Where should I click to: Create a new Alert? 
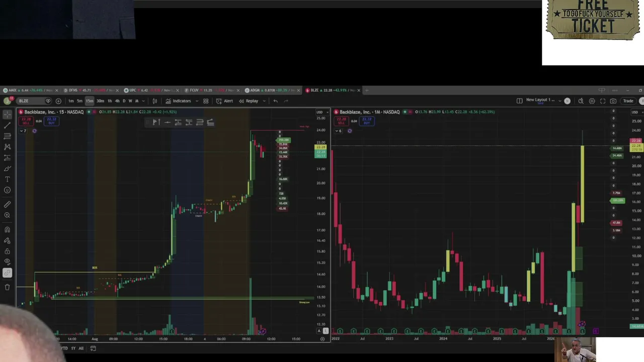click(x=224, y=101)
